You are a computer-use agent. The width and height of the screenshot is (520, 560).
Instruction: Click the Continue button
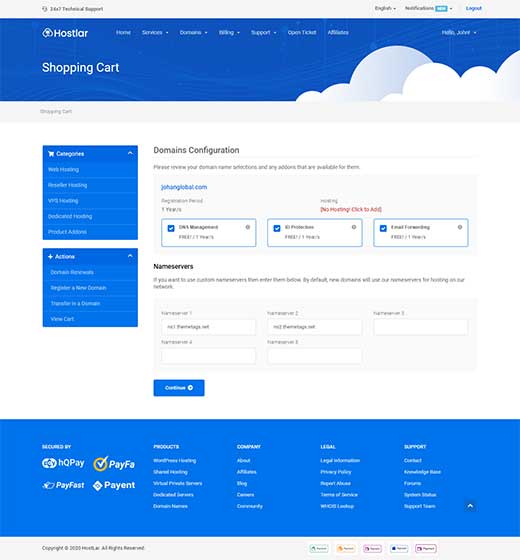coord(179,388)
